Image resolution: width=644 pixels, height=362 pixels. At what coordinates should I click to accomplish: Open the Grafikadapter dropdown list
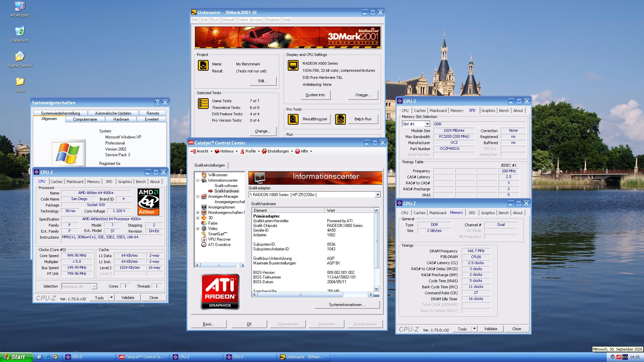click(x=377, y=195)
